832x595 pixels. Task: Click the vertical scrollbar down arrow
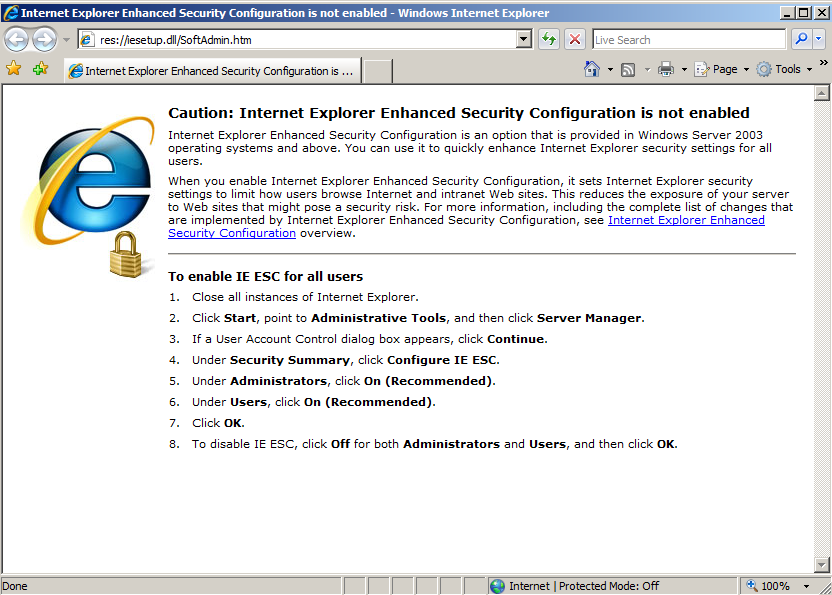(822, 565)
